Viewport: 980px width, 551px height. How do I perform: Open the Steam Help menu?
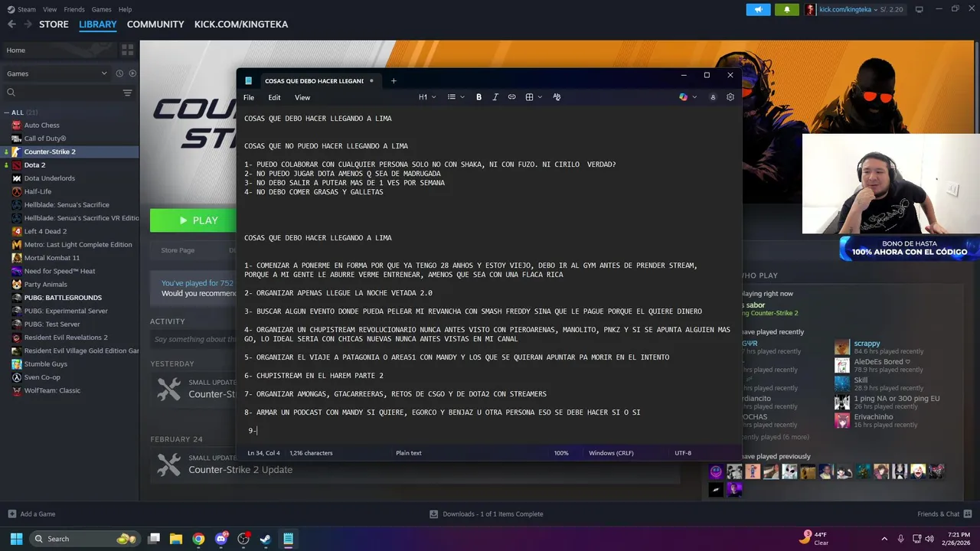pos(125,9)
